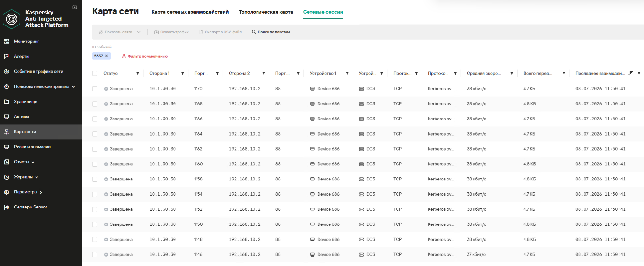The image size is (644, 266).
Task: Check the row with port 1168
Action: [x=95, y=104]
